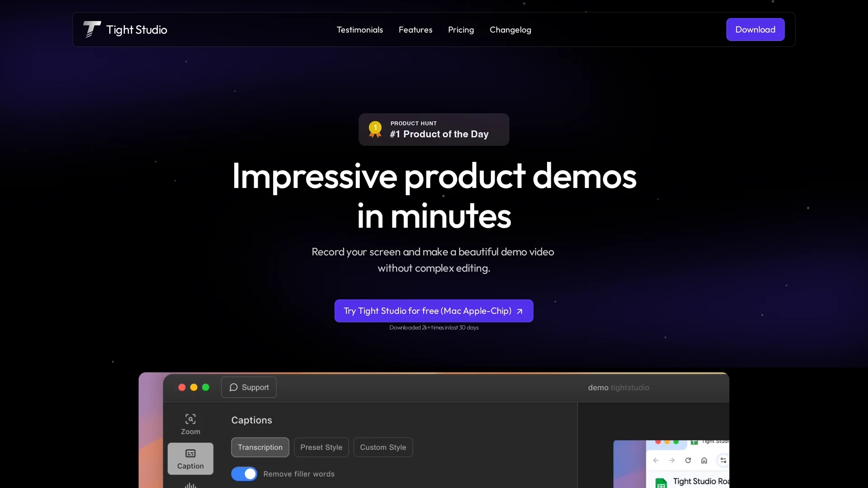This screenshot has height=488, width=868.
Task: Click the site settings icon in preview
Action: [x=723, y=460]
